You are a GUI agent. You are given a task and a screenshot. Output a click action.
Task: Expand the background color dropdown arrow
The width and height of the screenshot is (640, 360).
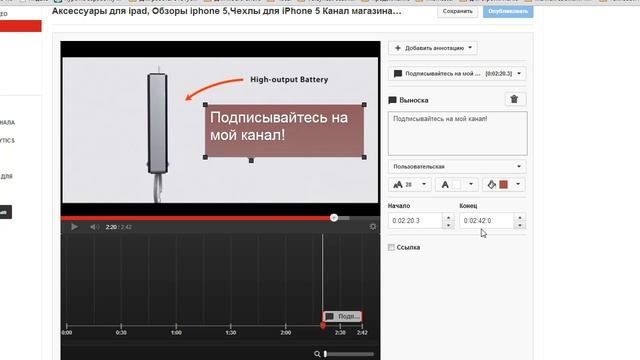point(518,184)
